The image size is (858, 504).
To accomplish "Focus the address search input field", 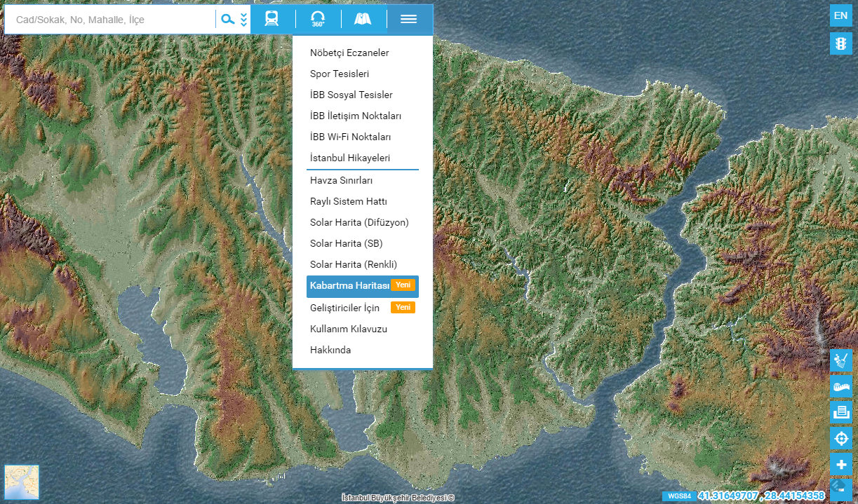I will pos(112,20).
